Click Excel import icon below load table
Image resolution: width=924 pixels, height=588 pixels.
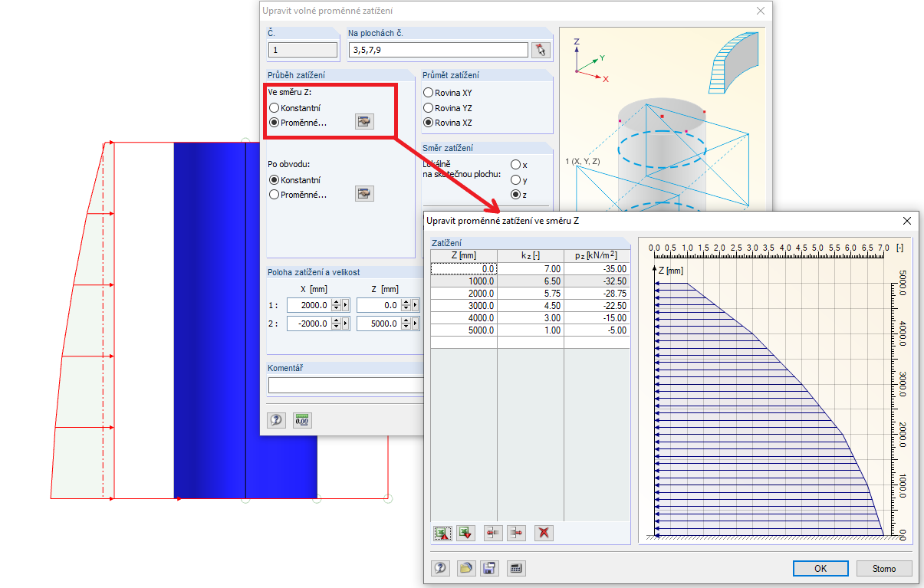coord(465,532)
